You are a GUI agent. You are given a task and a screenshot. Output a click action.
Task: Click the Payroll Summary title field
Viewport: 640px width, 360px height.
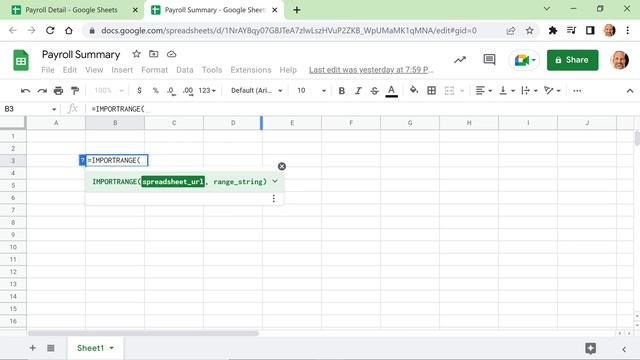point(81,54)
